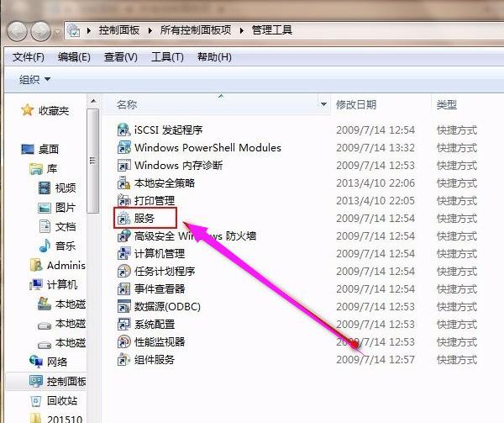Open the 查看(V) menu
Screen dimensions: 504x423
(x=120, y=57)
